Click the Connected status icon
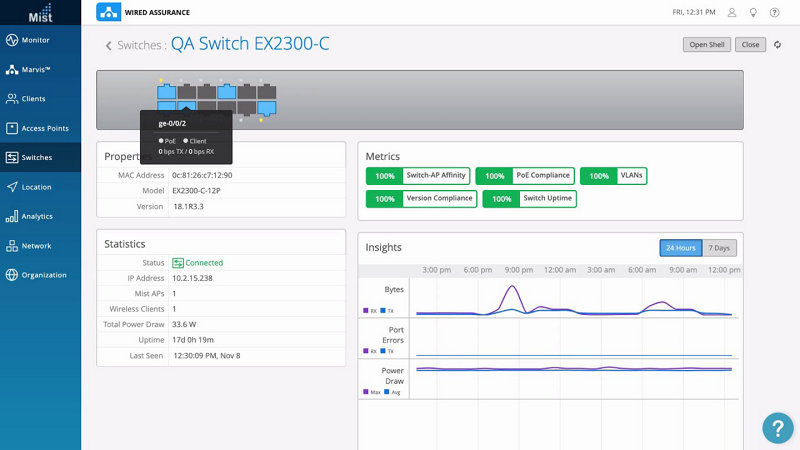The height and width of the screenshot is (450, 800). pos(178,263)
